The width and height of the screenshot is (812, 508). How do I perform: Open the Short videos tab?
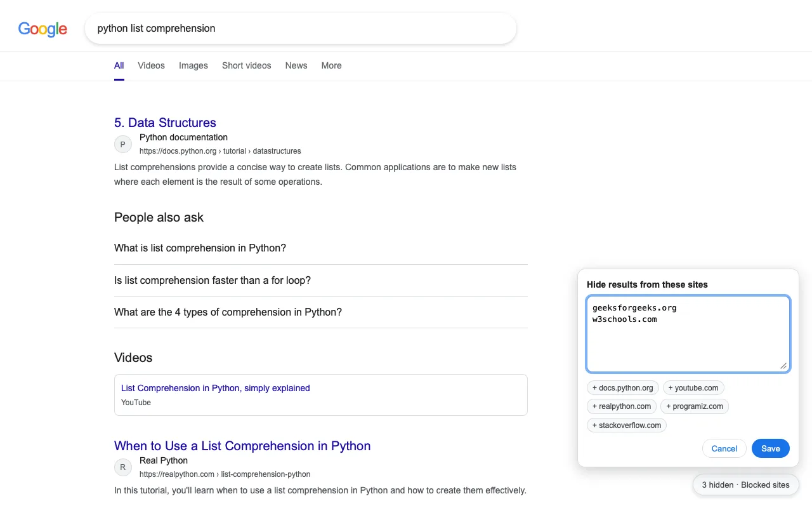[x=247, y=65]
